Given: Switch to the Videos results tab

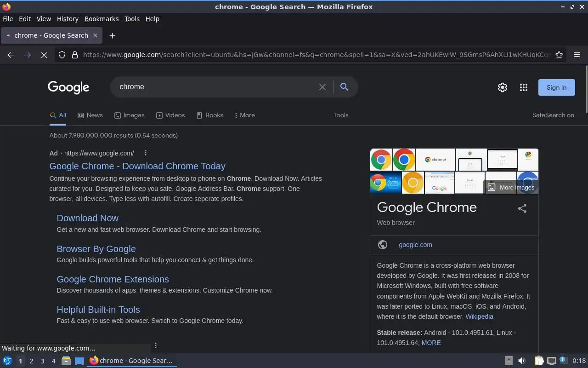Looking at the screenshot, I should 170,115.
